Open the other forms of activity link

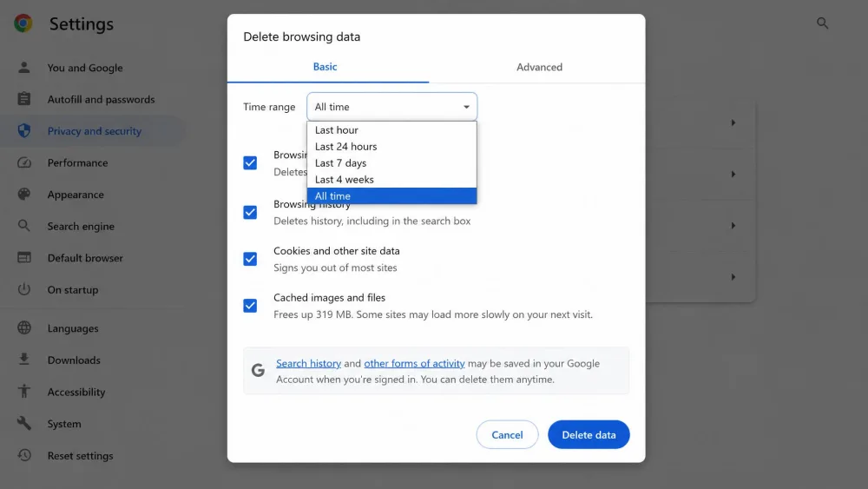coord(414,363)
